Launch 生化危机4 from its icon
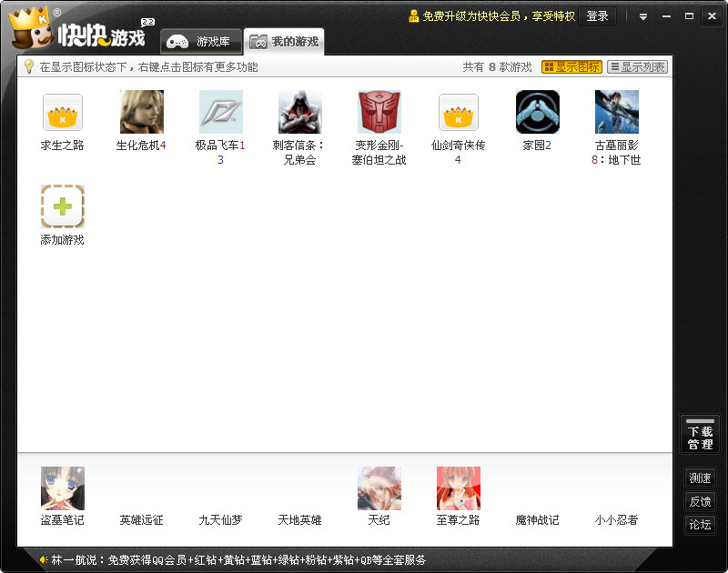This screenshot has height=573, width=728. click(142, 112)
